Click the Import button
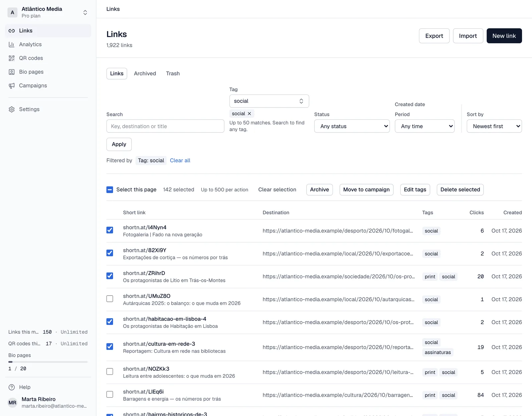Viewport: 532px width, 416px height. pyautogui.click(x=468, y=36)
